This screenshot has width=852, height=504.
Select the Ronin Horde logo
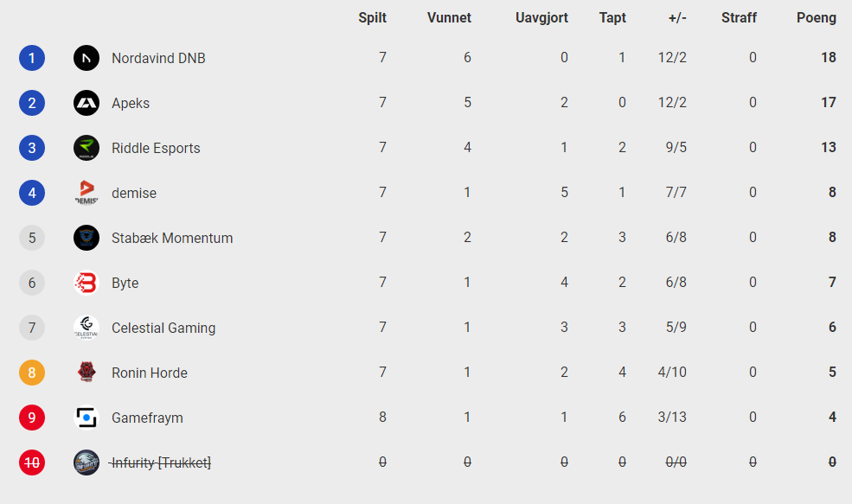coord(86,373)
